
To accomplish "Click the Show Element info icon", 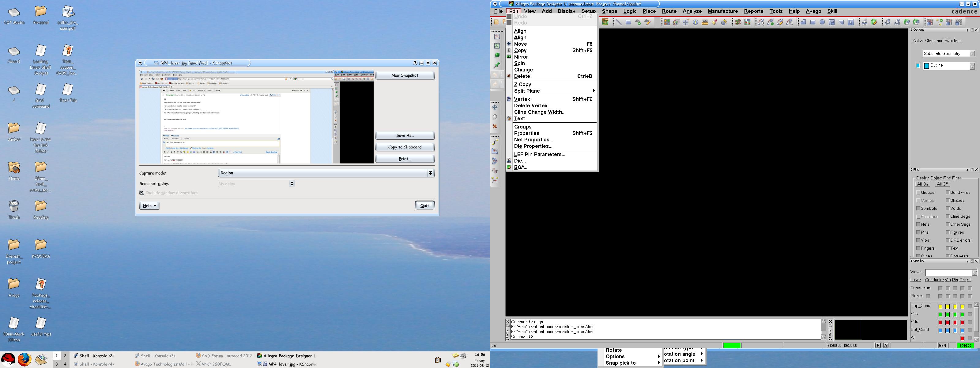I will pyautogui.click(x=695, y=22).
